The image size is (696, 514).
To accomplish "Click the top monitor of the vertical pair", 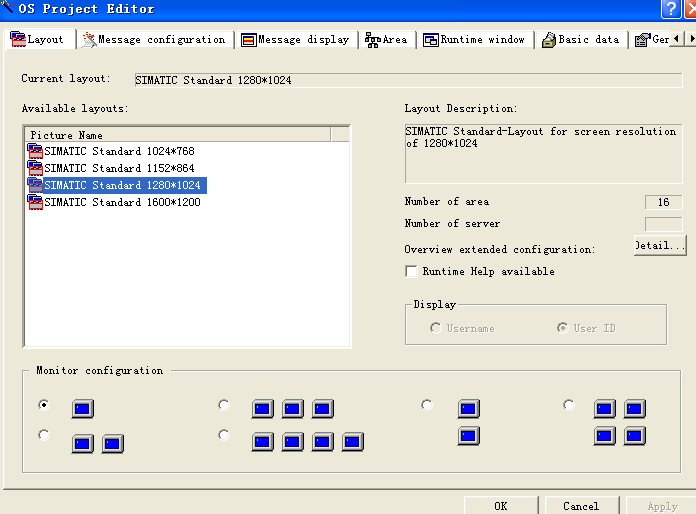I will [469, 409].
